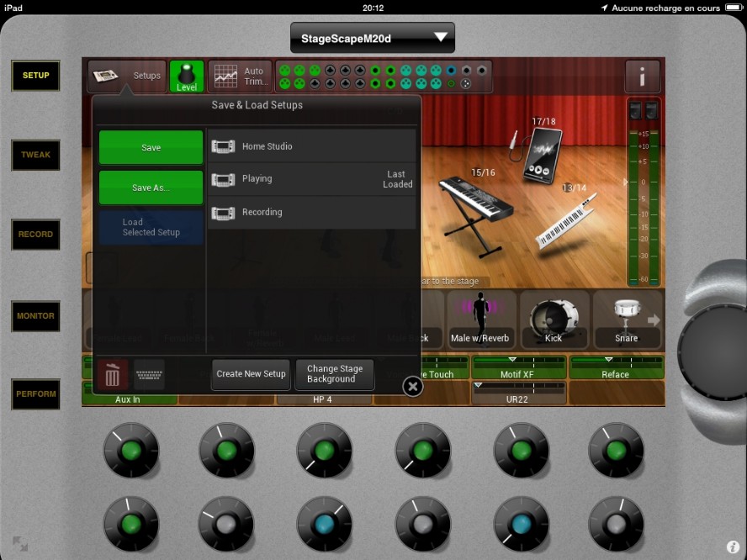The height and width of the screenshot is (560, 747).
Task: Collapse the Setups dropdown button
Action: point(127,77)
